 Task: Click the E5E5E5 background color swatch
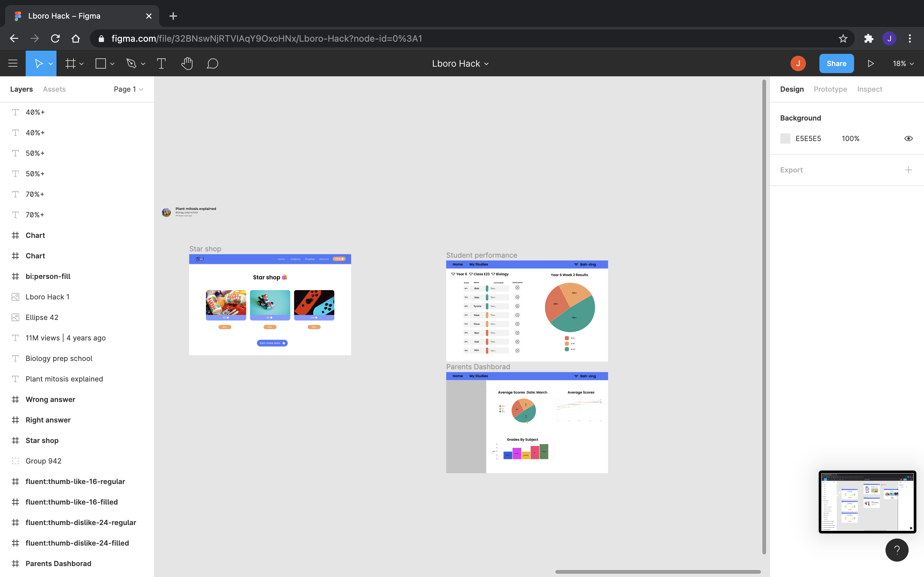tap(785, 138)
